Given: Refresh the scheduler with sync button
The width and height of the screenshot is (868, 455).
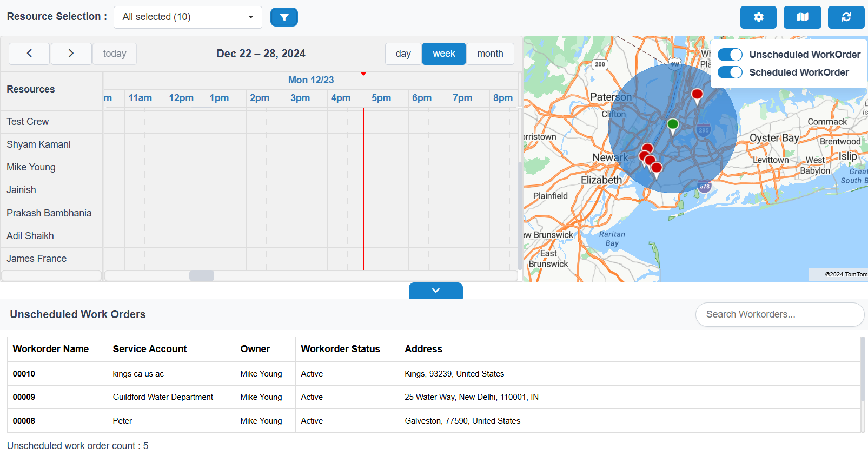Looking at the screenshot, I should tap(846, 17).
